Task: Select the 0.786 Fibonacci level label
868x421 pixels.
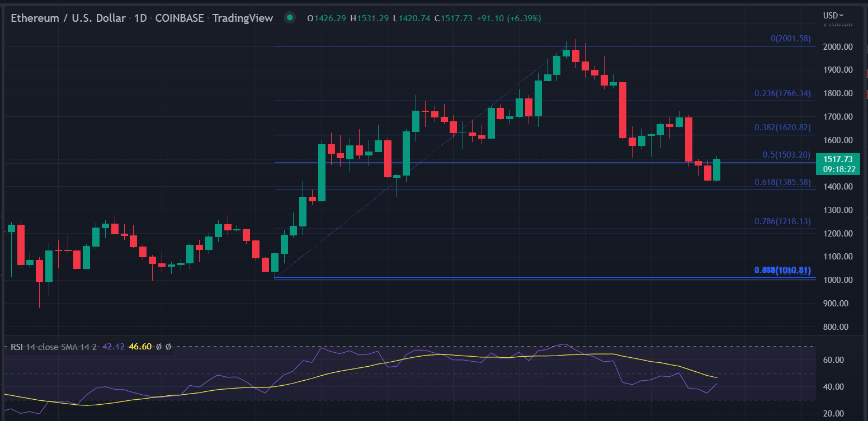Action: [x=781, y=221]
